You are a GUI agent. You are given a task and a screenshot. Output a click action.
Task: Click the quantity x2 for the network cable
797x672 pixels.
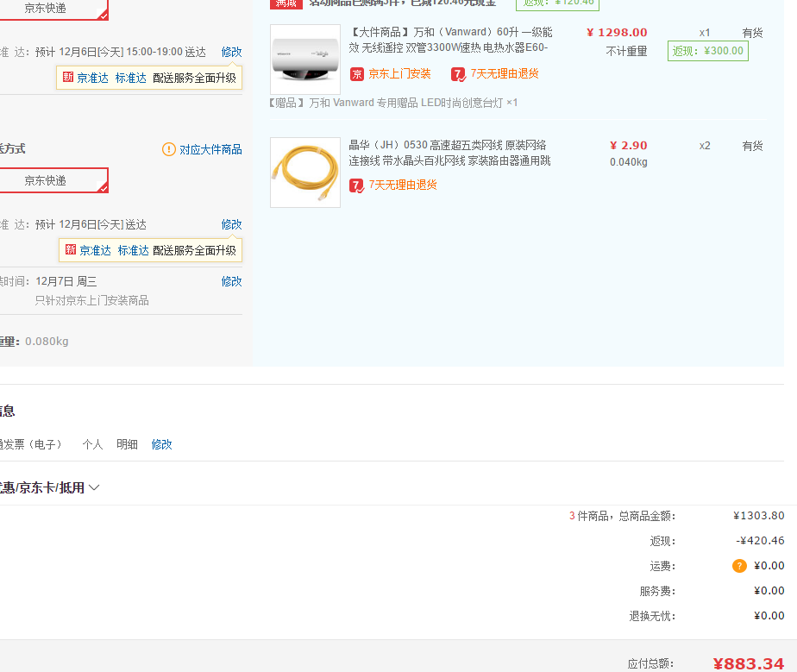[x=705, y=146]
